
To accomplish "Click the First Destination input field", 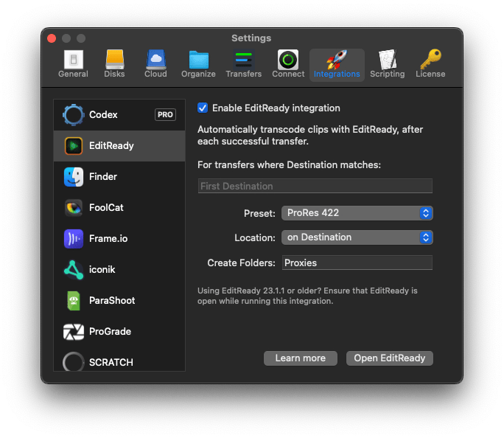I will pyautogui.click(x=315, y=187).
